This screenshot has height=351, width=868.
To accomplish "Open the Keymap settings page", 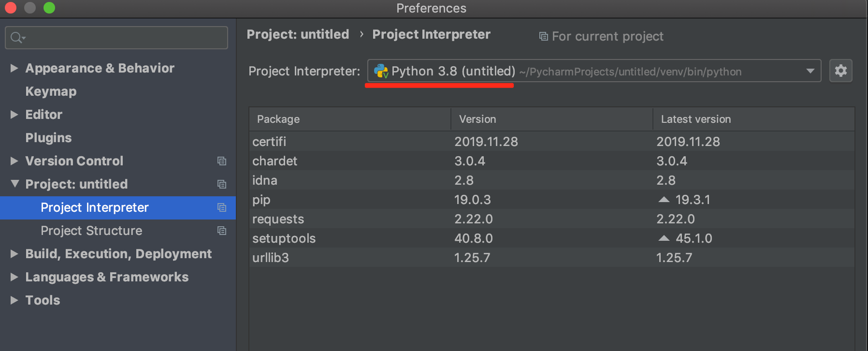I will pos(51,91).
